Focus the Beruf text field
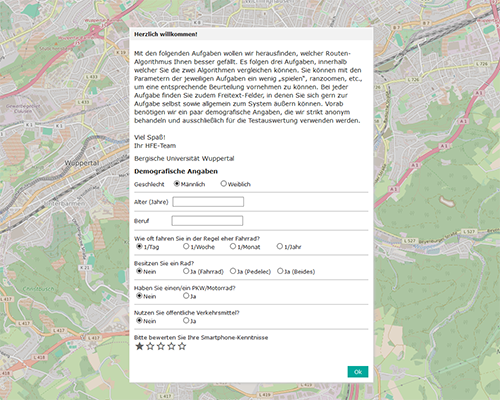The image size is (500, 400). [x=207, y=221]
